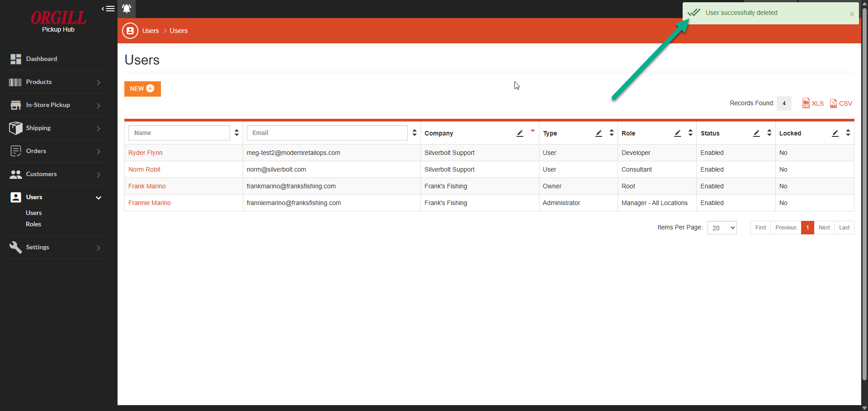Go to the First page
The width and height of the screenshot is (868, 411).
761,228
